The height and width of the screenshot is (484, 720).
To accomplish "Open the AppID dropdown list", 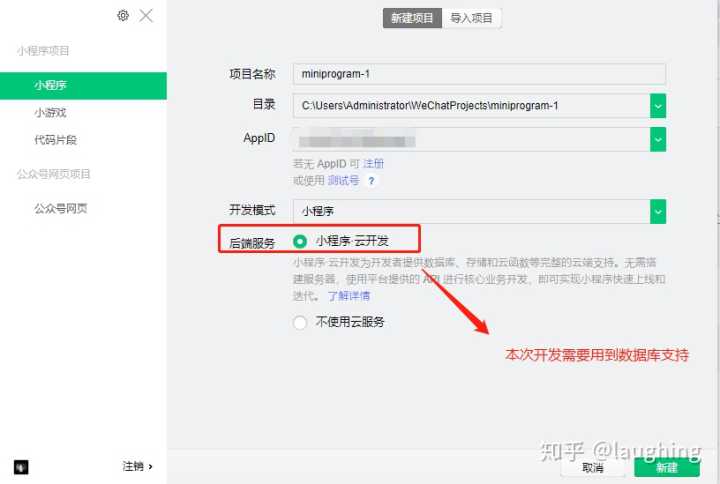I will coord(657,140).
